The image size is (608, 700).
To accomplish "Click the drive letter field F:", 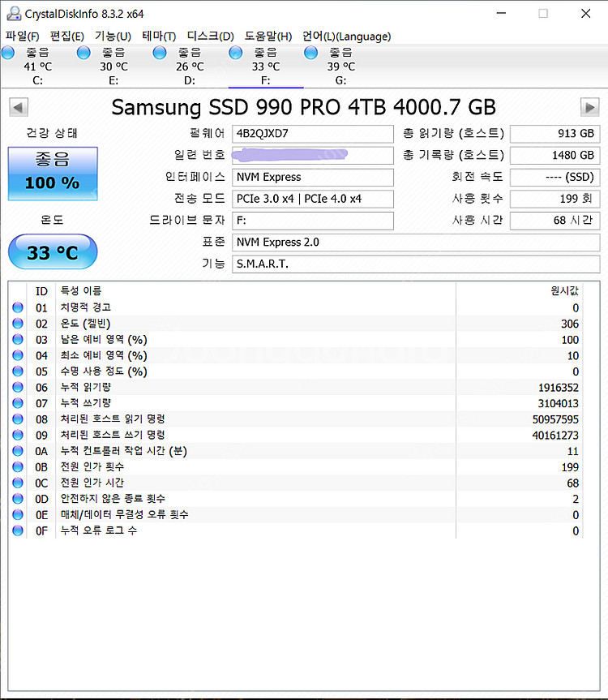I will pos(313,221).
